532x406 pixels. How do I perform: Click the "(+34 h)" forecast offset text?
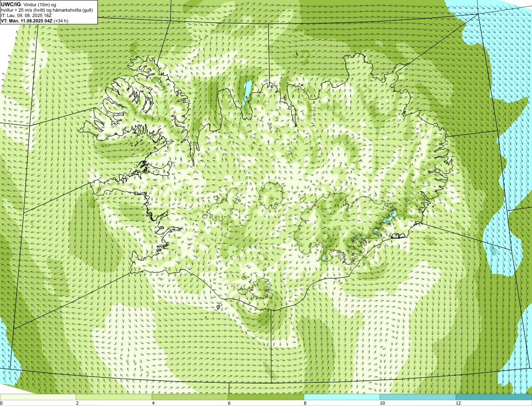click(x=61, y=20)
